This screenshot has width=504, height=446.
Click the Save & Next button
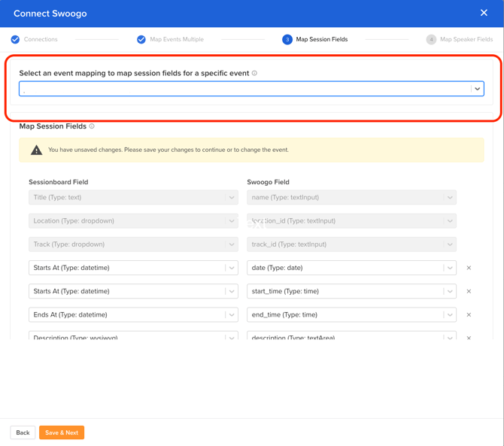pos(62,432)
